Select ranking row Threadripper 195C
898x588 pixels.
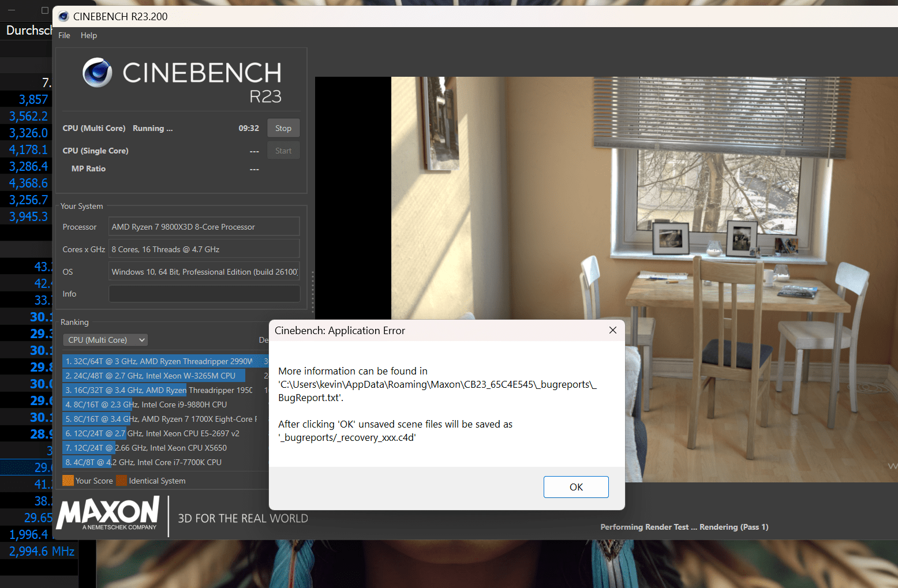click(166, 390)
